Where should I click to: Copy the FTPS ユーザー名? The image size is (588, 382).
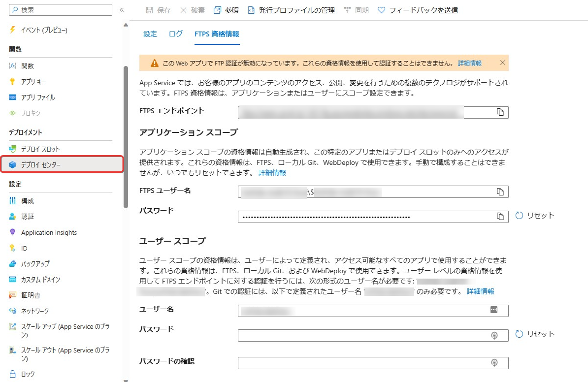501,191
